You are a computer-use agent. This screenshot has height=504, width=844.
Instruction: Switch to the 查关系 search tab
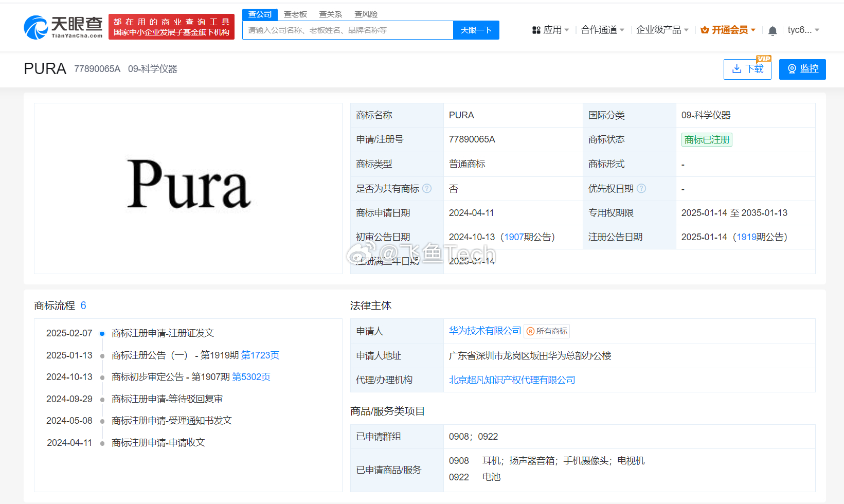331,14
